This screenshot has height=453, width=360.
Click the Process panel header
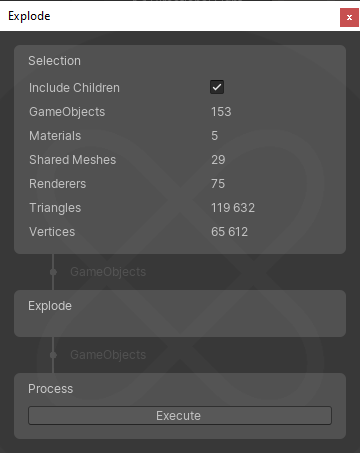[50, 389]
